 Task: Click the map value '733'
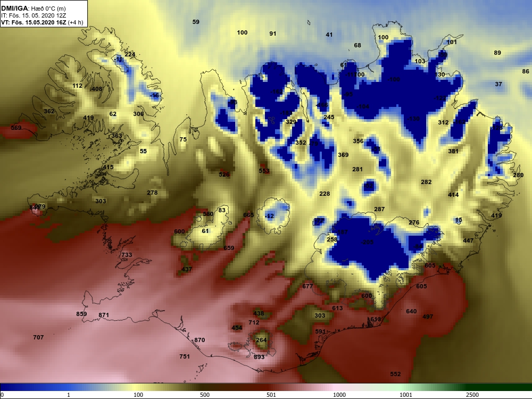click(127, 255)
